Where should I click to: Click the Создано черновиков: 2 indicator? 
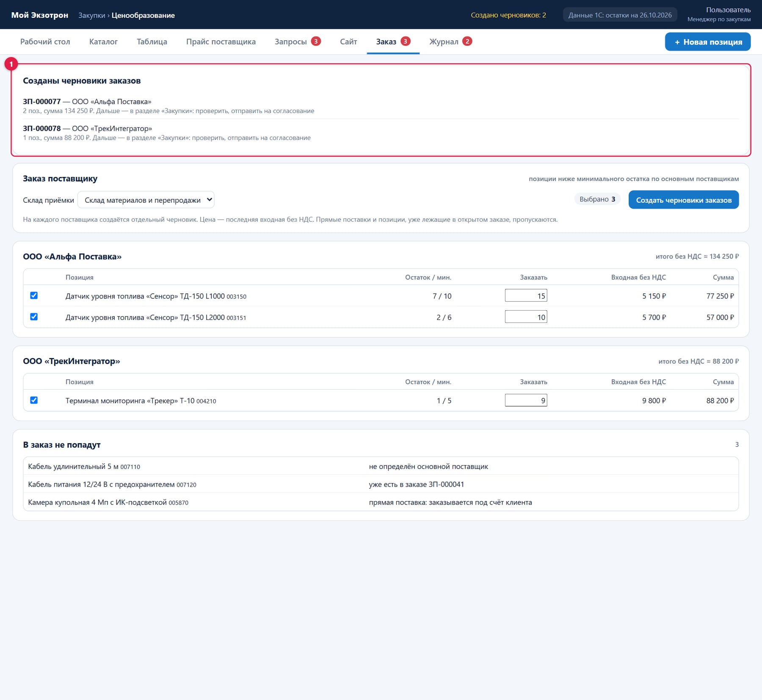pos(508,15)
